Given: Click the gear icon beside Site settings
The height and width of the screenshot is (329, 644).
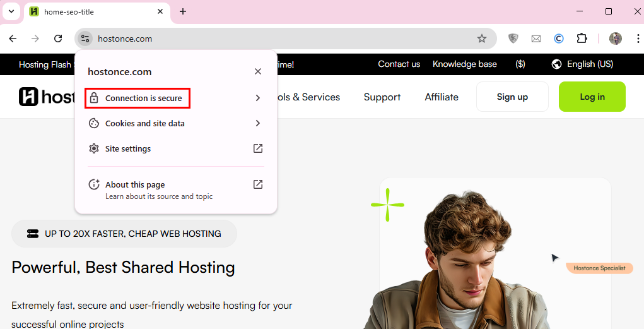Looking at the screenshot, I should pos(94,148).
